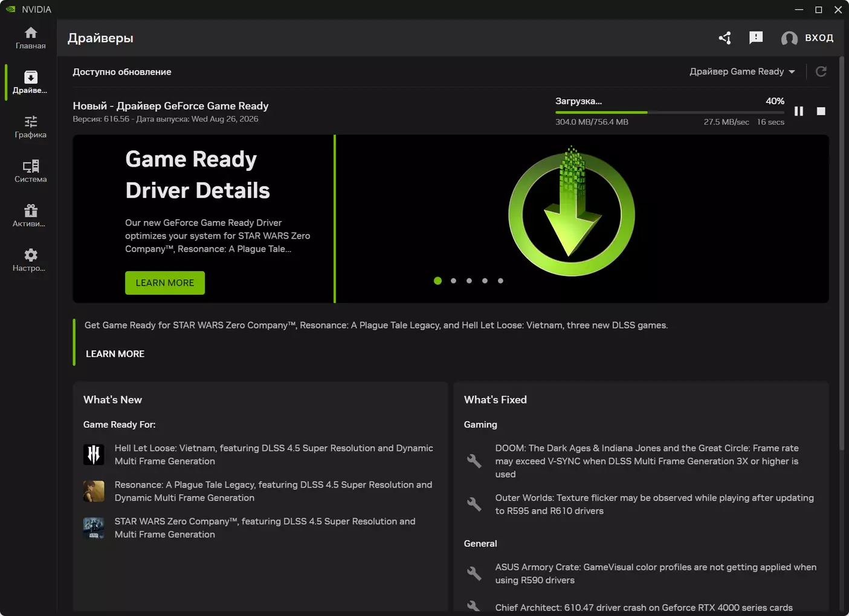
Task: Click the user avatar icon
Action: [x=789, y=39]
